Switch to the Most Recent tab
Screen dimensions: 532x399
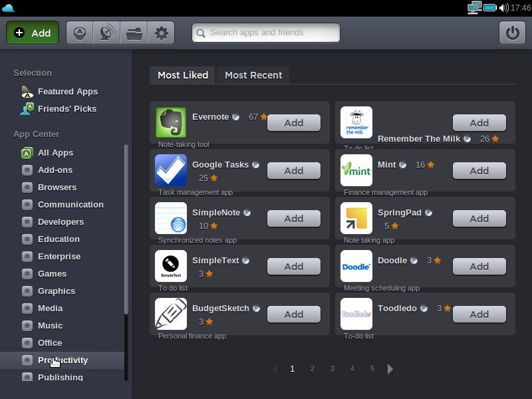pos(253,75)
